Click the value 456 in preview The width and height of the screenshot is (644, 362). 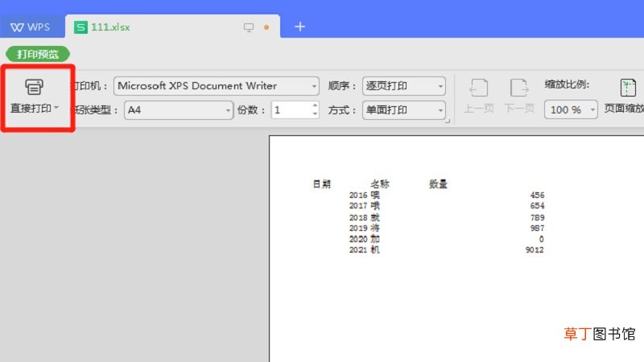pyautogui.click(x=537, y=195)
